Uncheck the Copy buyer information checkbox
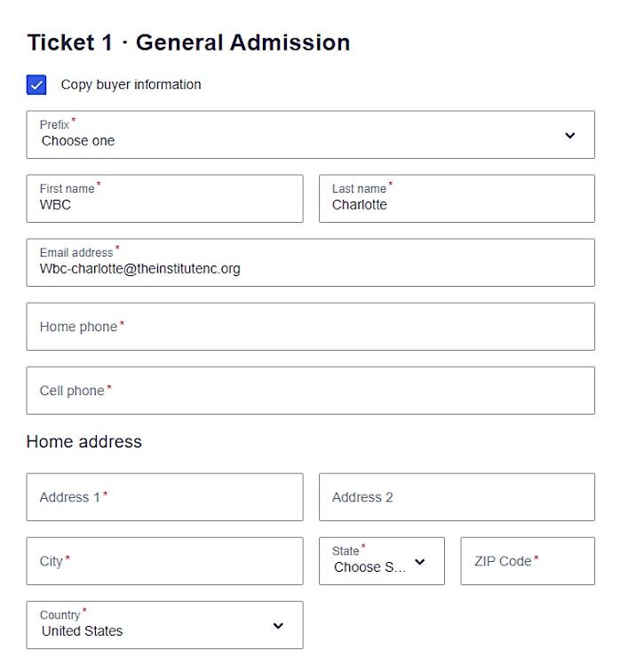644x657 pixels. click(37, 85)
